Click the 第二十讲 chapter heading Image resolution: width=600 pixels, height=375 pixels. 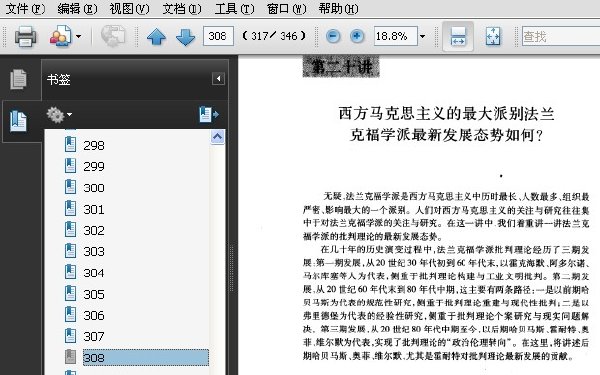pos(341,67)
